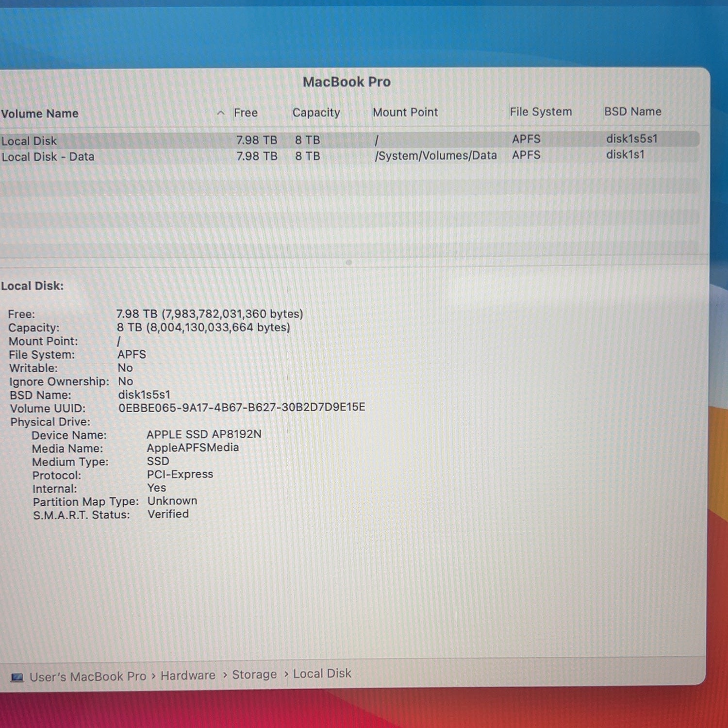Go to User's MacBook Pro in path bar
This screenshot has height=728, width=728.
(x=88, y=676)
